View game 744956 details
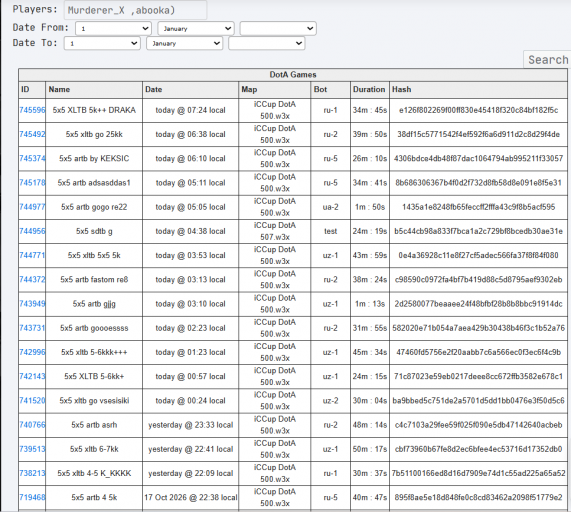The image size is (571, 512). pyautogui.click(x=32, y=231)
